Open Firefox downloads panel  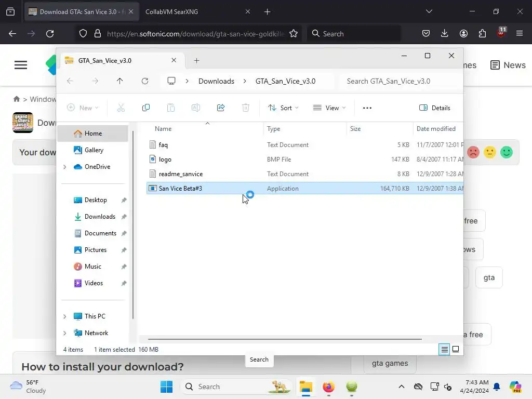(x=445, y=33)
